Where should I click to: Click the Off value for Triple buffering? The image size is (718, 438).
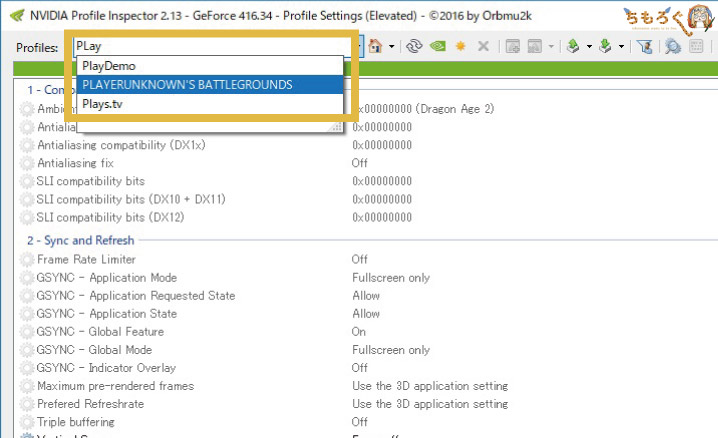(x=360, y=422)
